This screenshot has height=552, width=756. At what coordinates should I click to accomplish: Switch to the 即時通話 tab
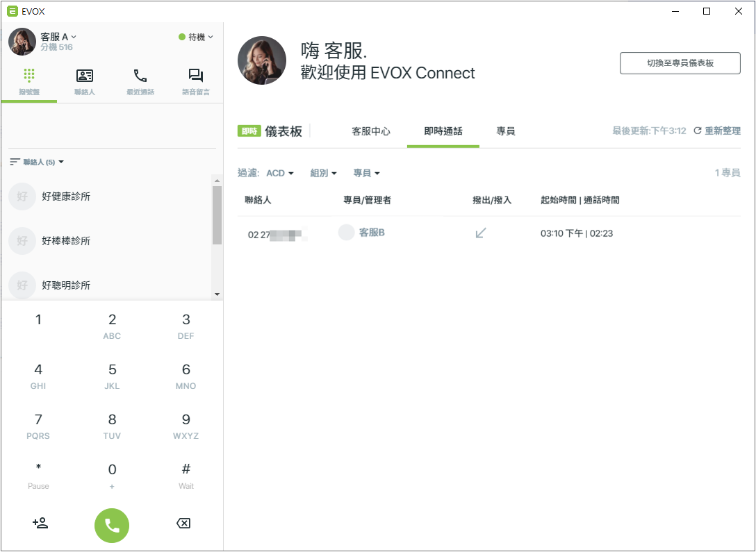point(443,131)
